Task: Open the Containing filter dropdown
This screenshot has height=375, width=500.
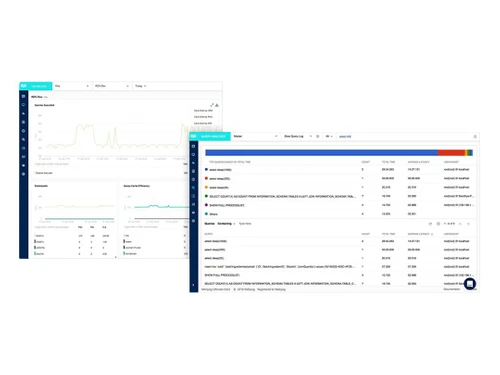Action: tap(226, 224)
